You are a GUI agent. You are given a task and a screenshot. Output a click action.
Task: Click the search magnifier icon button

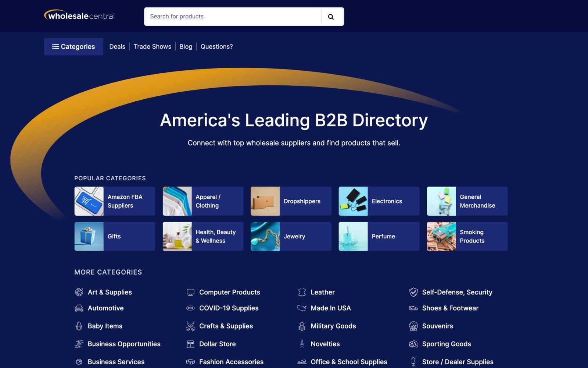pyautogui.click(x=331, y=17)
